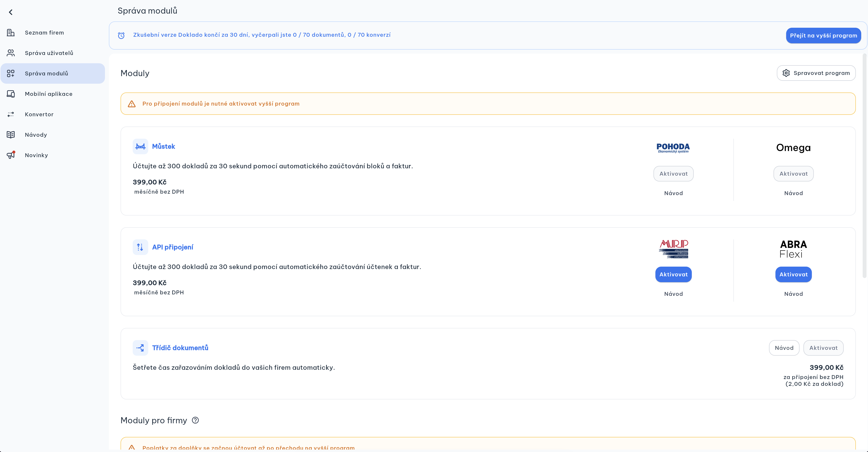Click the Mobilní aplikace devices icon
The width and height of the screenshot is (868, 452).
[11, 94]
